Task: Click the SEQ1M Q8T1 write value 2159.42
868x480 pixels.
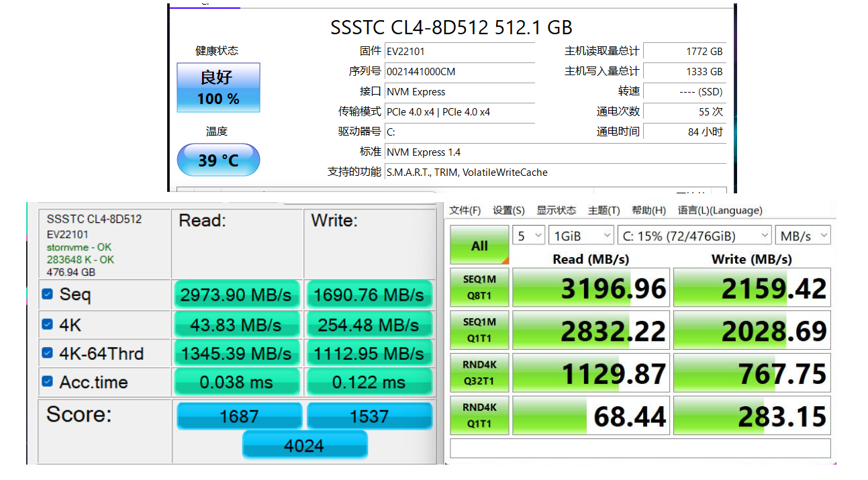Action: 752,287
